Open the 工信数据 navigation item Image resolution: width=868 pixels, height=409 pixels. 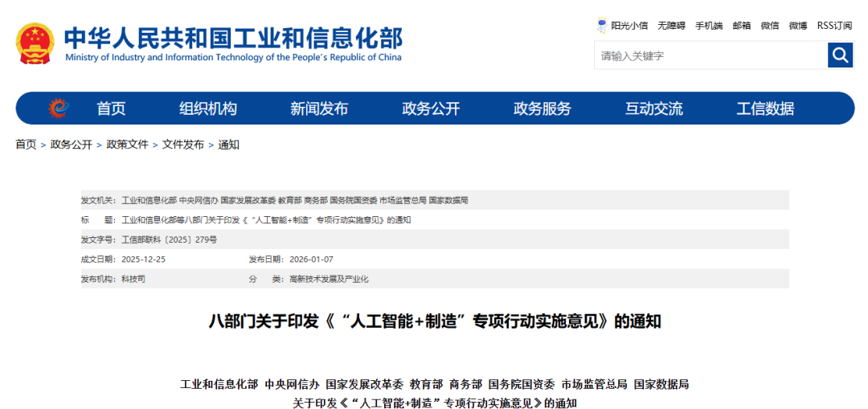(765, 108)
